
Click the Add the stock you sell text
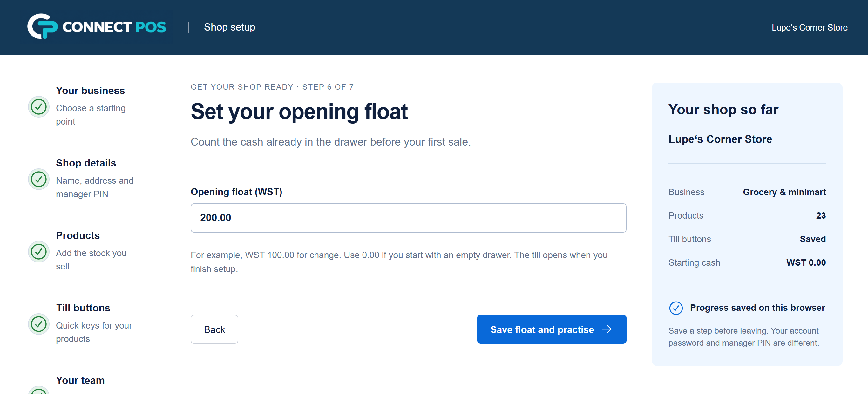tap(91, 260)
